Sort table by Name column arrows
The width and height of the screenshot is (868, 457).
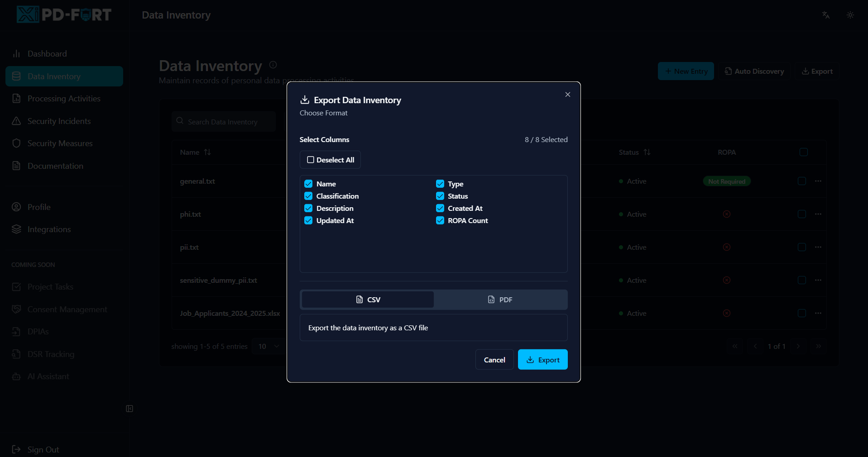[x=207, y=152]
